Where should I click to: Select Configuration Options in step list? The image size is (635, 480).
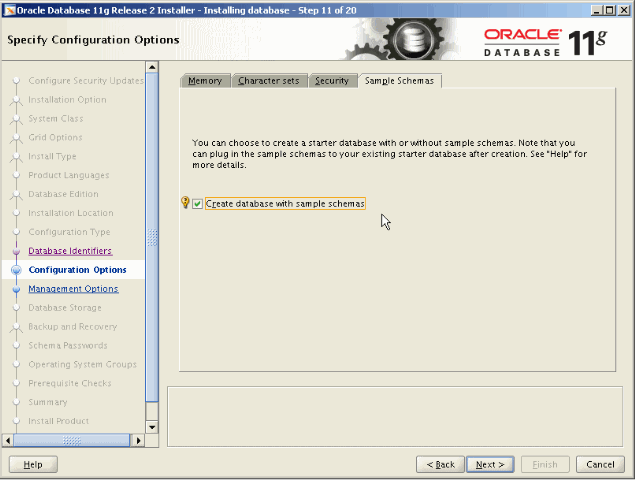click(77, 270)
